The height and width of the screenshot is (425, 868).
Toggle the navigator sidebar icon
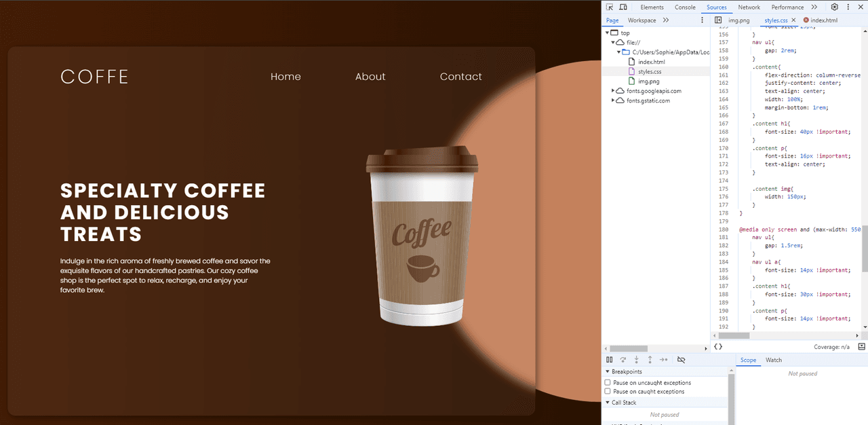(x=718, y=20)
